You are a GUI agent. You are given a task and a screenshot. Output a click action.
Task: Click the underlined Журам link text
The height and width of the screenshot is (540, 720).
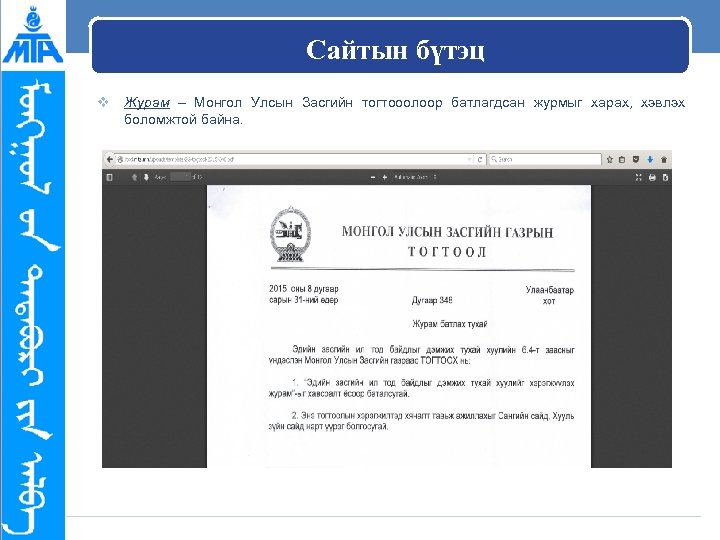[x=147, y=102]
